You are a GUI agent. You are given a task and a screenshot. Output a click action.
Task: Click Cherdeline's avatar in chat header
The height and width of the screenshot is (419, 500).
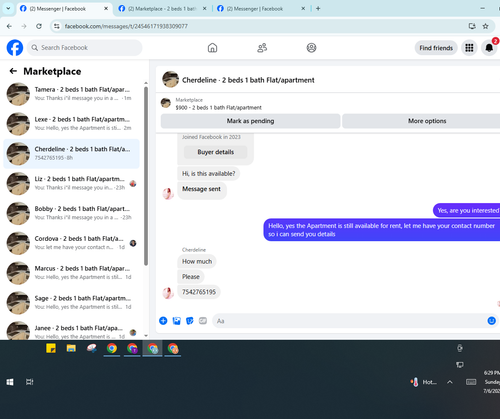point(170,79)
